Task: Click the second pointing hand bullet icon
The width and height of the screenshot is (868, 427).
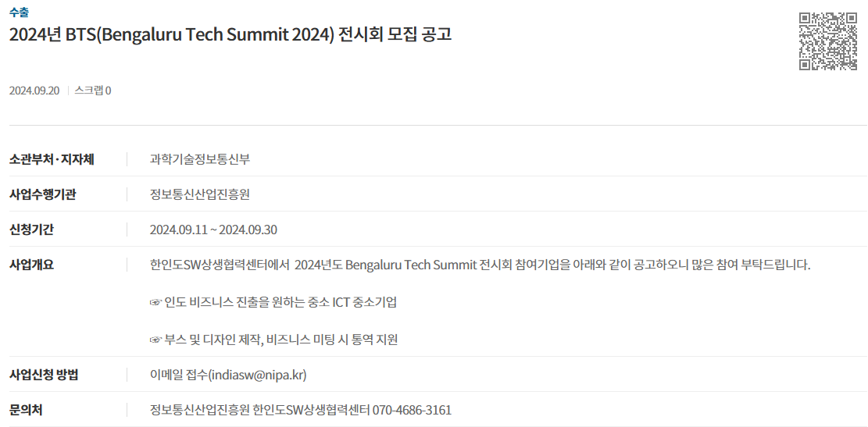Action: [155, 340]
